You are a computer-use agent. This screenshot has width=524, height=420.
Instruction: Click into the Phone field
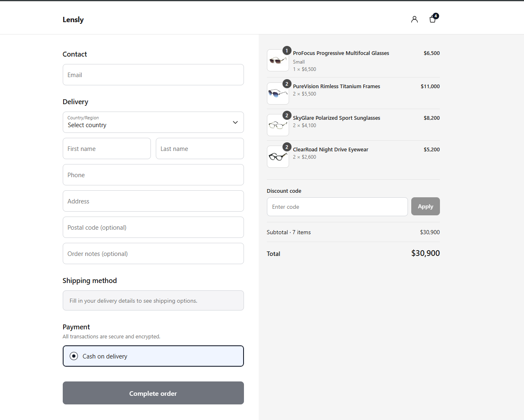coord(153,175)
